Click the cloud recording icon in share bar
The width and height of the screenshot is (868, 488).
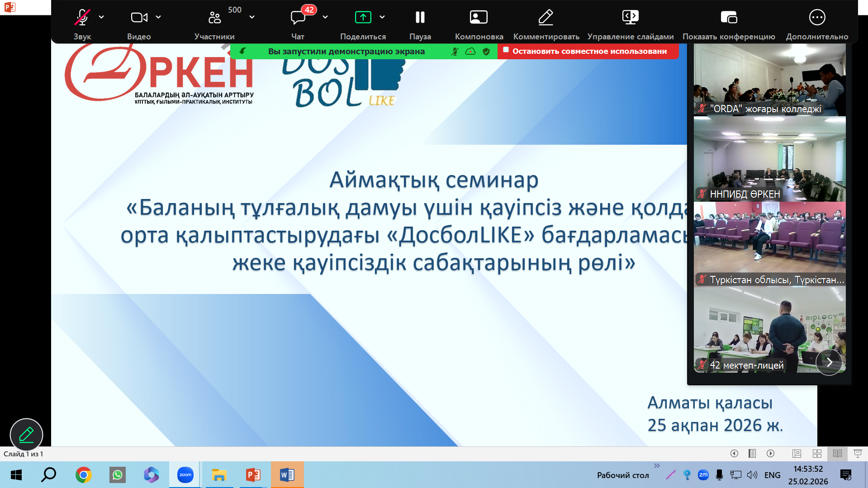(470, 52)
